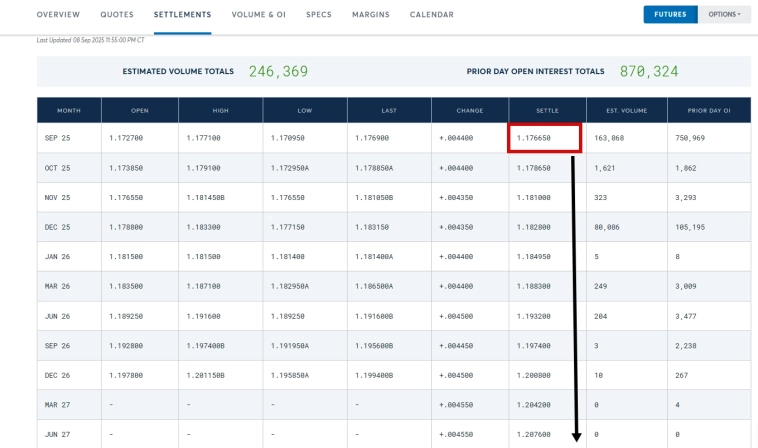The width and height of the screenshot is (758, 448).
Task: Open the Overview tab
Action: point(58,15)
